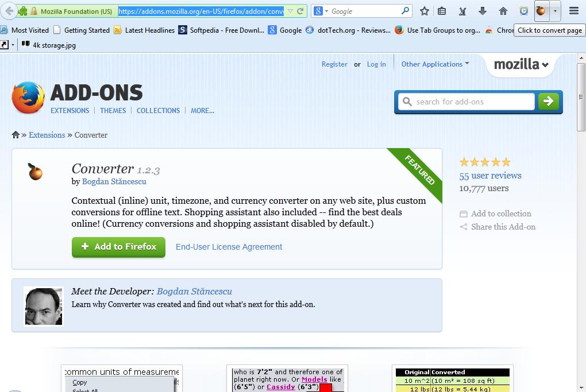Go to the Collections section
Image resolution: width=586 pixels, height=392 pixels.
pyautogui.click(x=158, y=111)
